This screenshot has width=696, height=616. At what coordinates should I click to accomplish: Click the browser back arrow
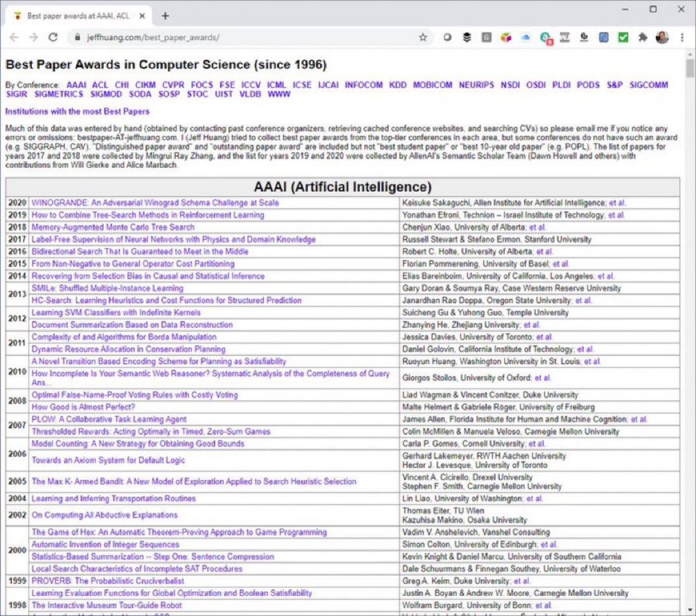point(14,38)
